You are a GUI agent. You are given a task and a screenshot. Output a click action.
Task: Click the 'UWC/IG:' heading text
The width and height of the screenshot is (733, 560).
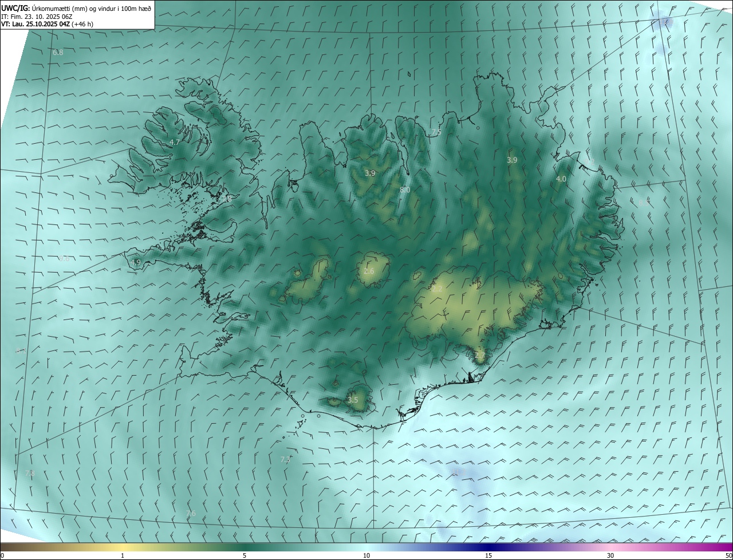15,8
